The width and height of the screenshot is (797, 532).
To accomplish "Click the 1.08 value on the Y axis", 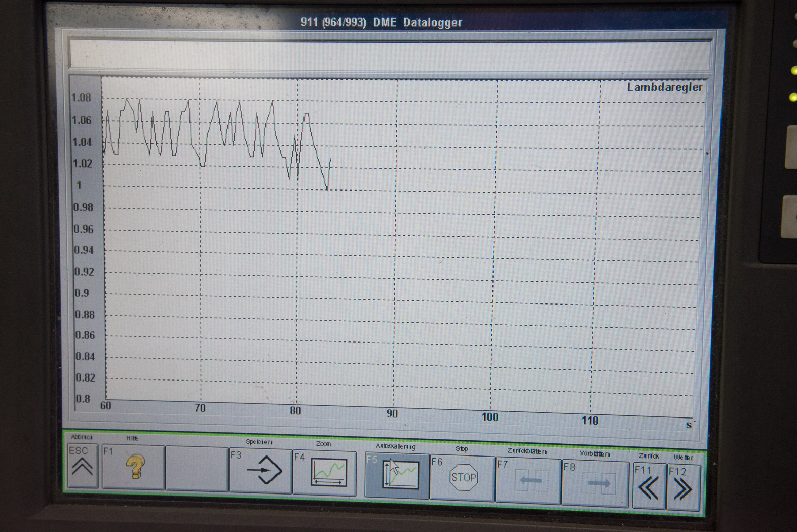I will click(x=81, y=98).
